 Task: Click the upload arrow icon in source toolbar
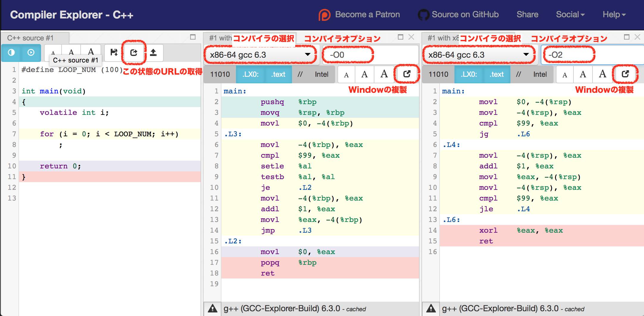point(153,53)
